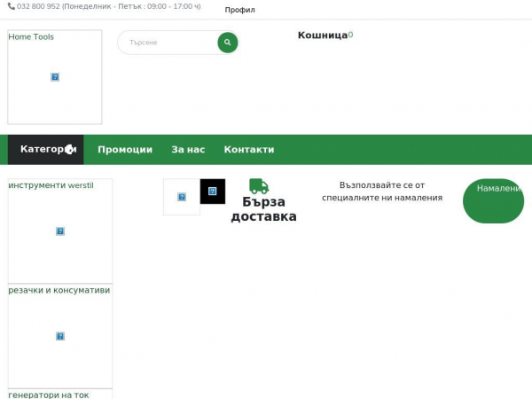The image size is (532, 399).
Task: Click the broken image on black background
Action: click(213, 192)
